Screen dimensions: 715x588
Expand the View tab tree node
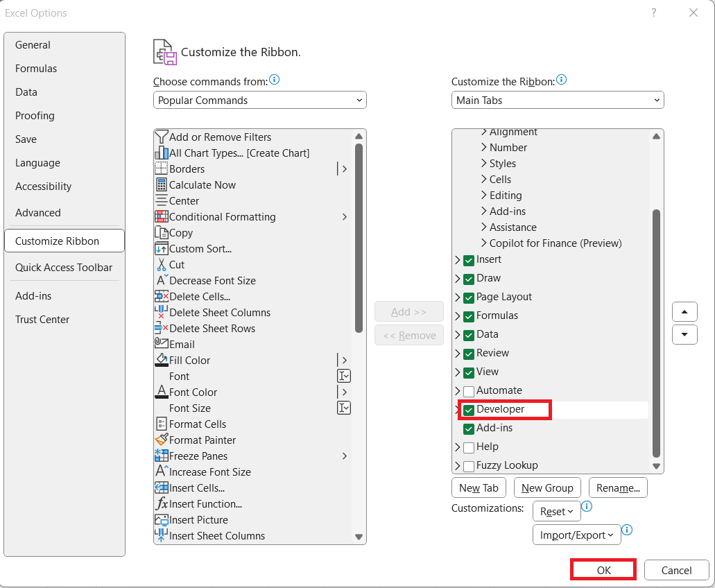coord(457,372)
